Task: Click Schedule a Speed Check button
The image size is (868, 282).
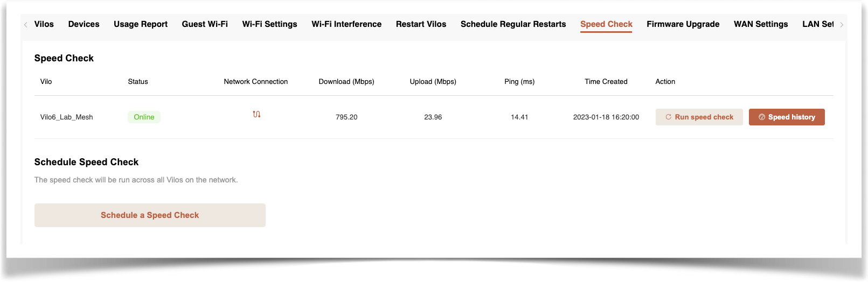Action: pyautogui.click(x=150, y=215)
